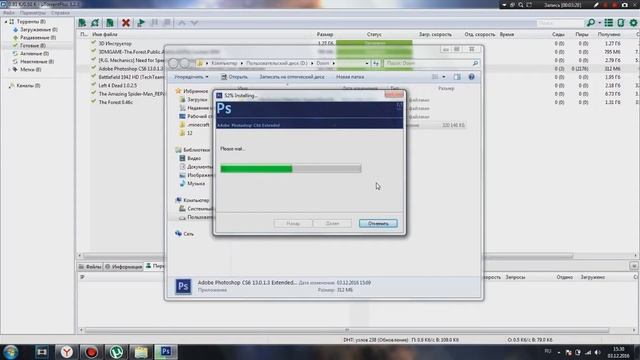
Task: Click Explorer's Forward navigation button
Action: tap(185, 63)
